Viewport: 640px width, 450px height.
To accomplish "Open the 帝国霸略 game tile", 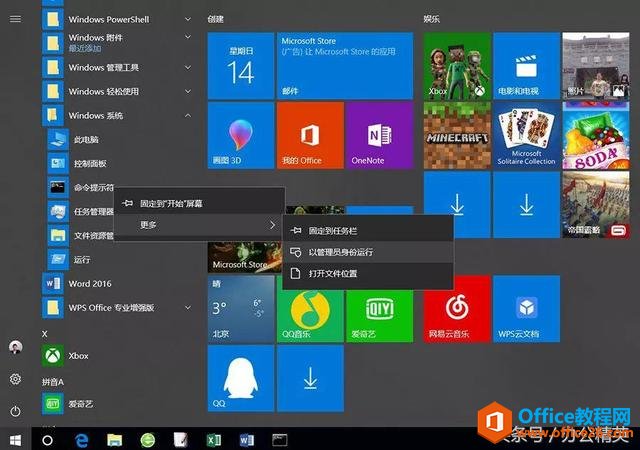I will click(596, 205).
